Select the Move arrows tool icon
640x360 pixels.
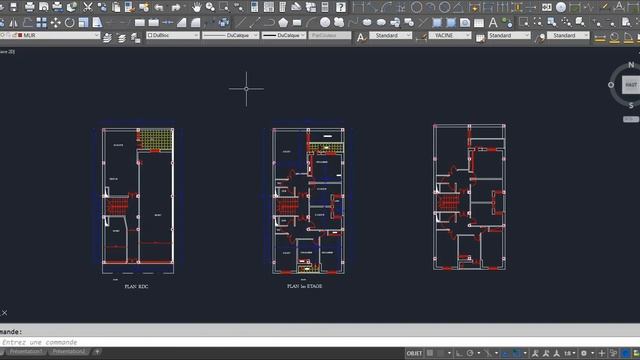(x=55, y=22)
